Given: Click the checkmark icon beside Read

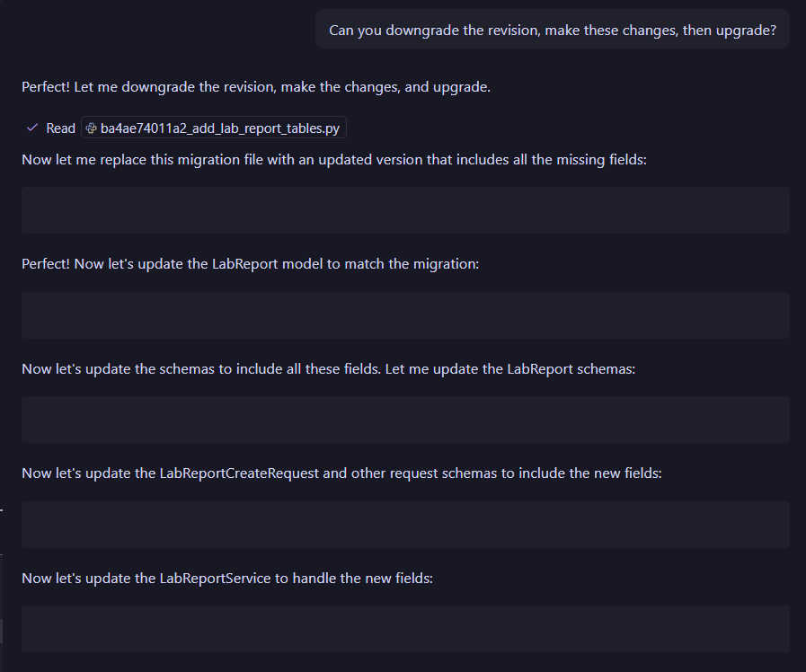Looking at the screenshot, I should point(32,128).
